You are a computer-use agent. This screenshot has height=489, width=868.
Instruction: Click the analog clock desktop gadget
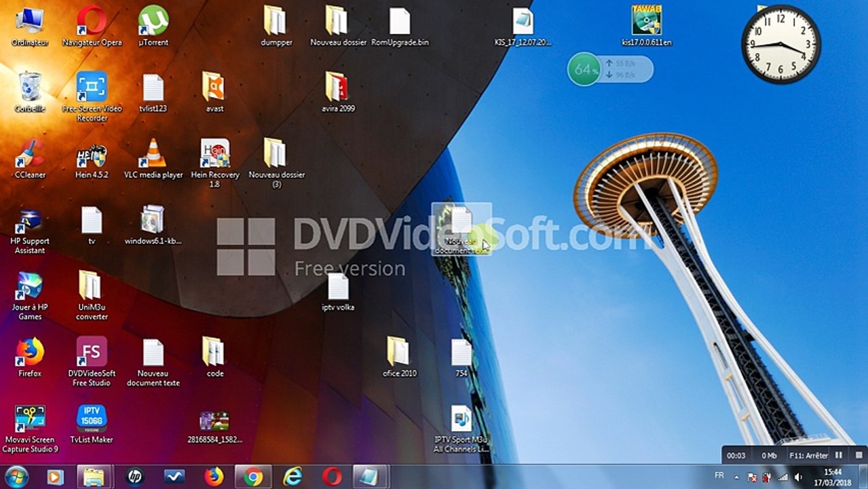[x=780, y=45]
